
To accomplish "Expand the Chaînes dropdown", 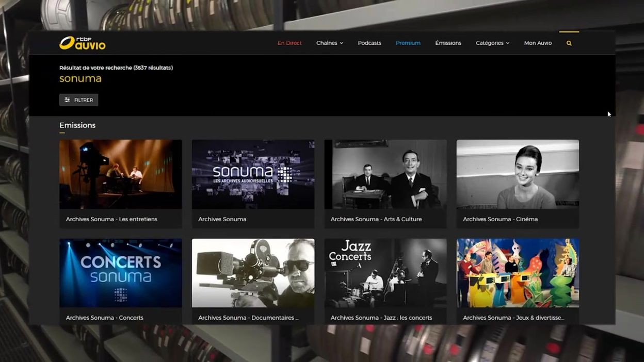I will pyautogui.click(x=329, y=43).
